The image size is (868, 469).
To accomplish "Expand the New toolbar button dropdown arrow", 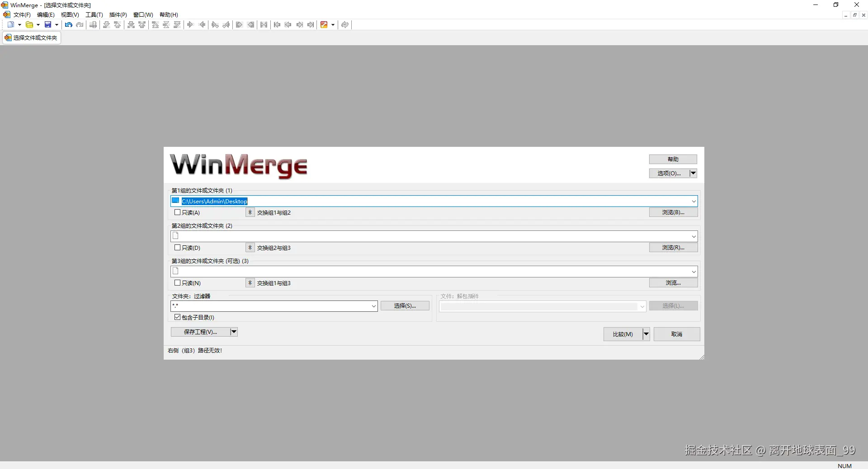I will 19,25.
